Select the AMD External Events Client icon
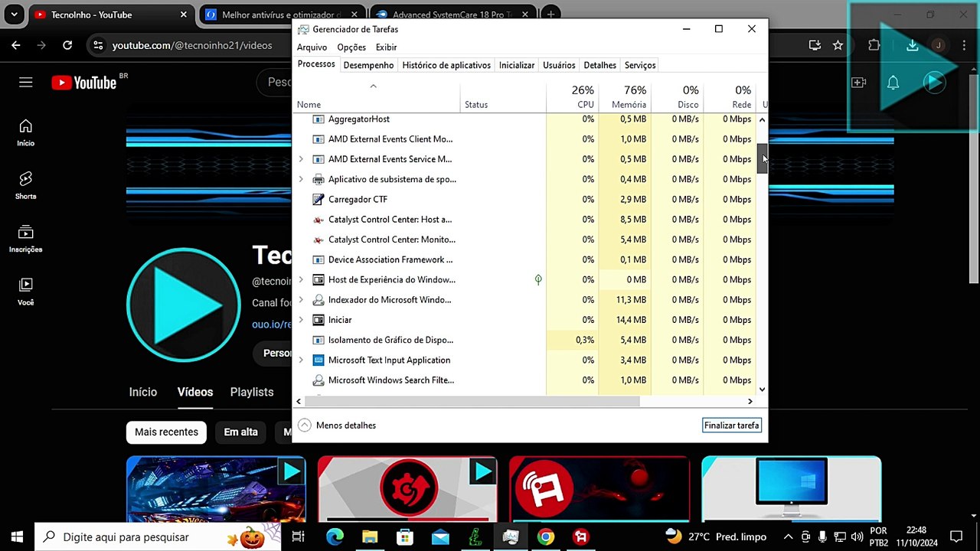The height and width of the screenshot is (551, 980). (x=318, y=139)
